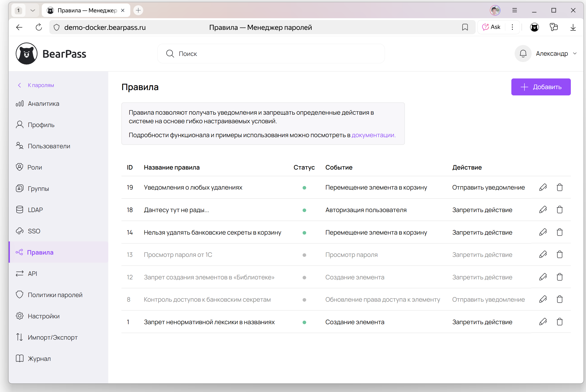Image resolution: width=586 pixels, height=392 pixels.
Task: Open the Журнал book icon
Action: pos(20,358)
